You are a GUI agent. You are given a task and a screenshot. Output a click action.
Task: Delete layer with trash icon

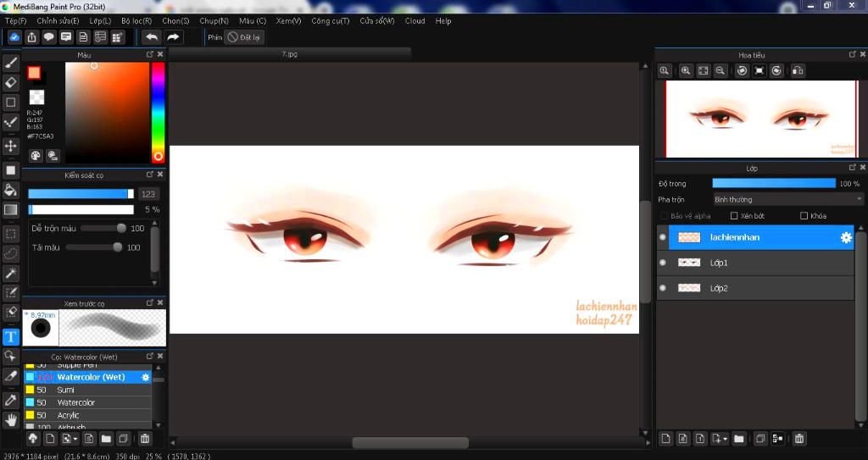pos(798,439)
